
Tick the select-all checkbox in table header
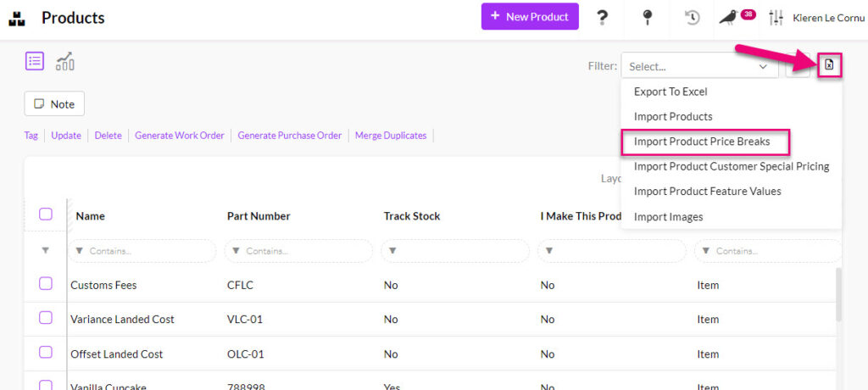pos(46,214)
